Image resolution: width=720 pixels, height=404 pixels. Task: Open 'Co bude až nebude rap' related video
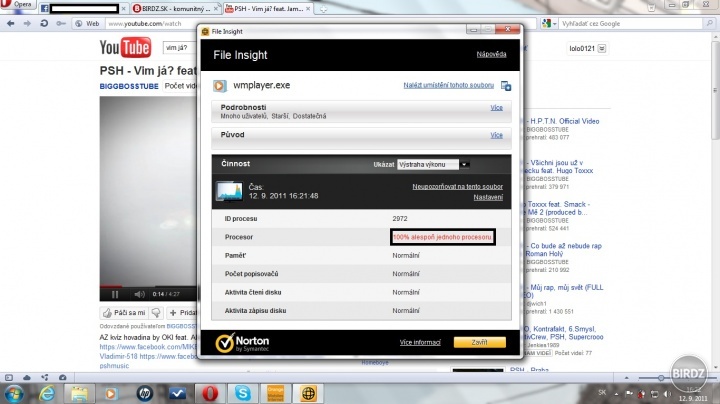(563, 250)
